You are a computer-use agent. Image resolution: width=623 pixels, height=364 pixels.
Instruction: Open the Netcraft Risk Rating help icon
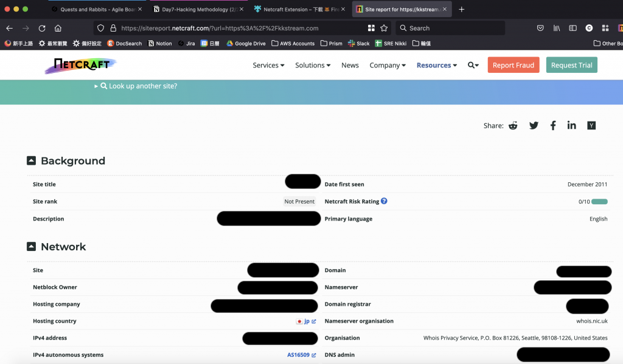coord(384,201)
